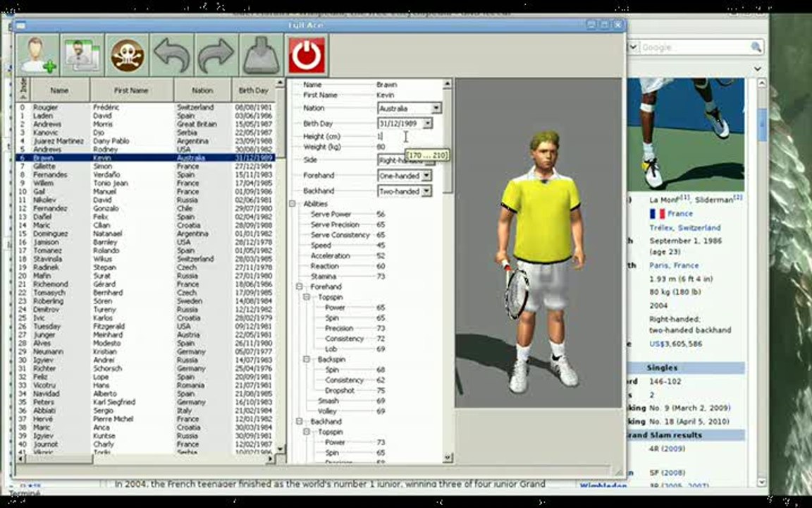Select the player row Navidad Alberto
Image resolution: width=812 pixels, height=508 pixels.
click(145, 394)
